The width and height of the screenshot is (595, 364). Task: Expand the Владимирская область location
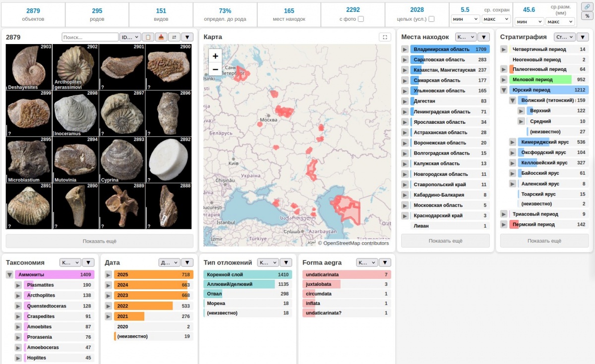pos(405,50)
